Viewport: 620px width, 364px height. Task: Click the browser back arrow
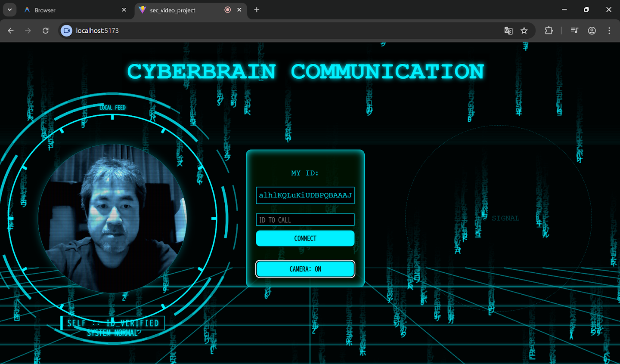click(x=11, y=31)
